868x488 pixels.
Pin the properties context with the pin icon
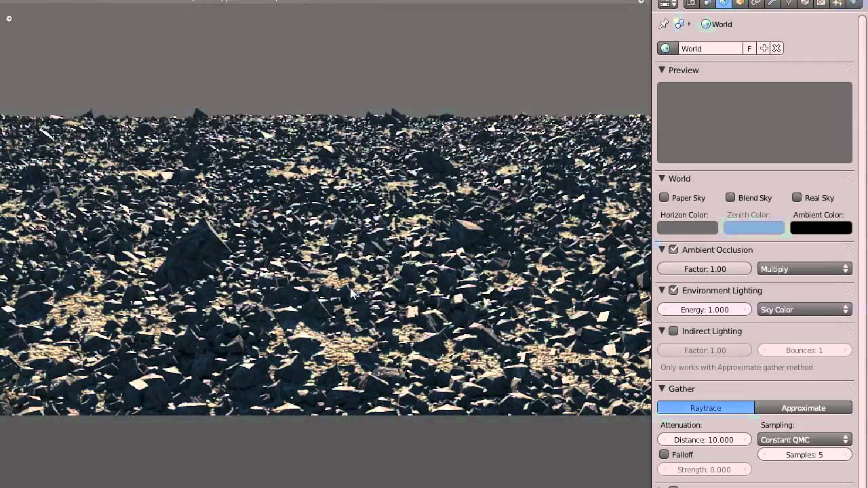pyautogui.click(x=664, y=24)
